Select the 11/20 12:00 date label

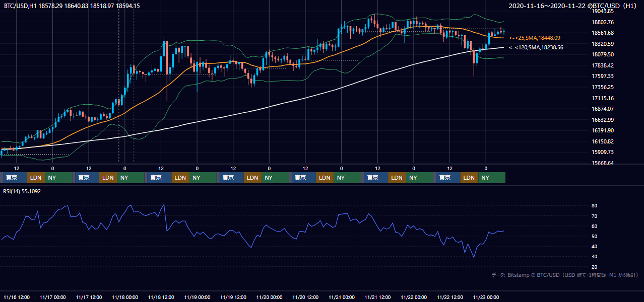tap(305, 297)
